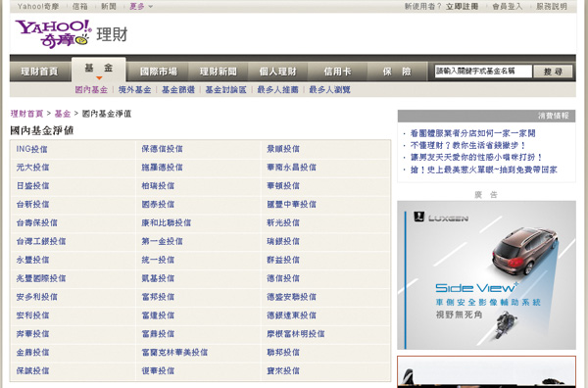The image size is (588, 388).
Task: Open 匯豐中華投信 fund link
Action: pyautogui.click(x=291, y=205)
